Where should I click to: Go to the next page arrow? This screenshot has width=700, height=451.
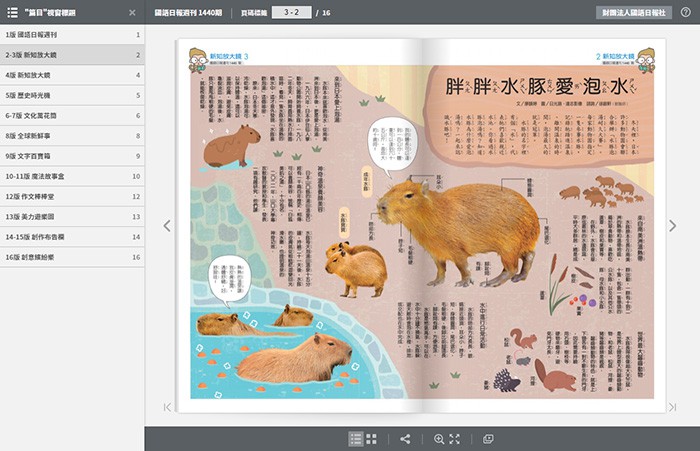pos(673,226)
